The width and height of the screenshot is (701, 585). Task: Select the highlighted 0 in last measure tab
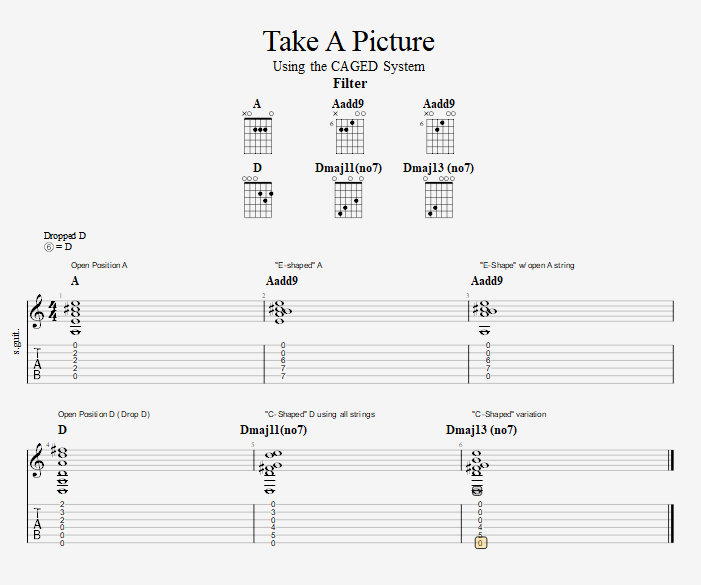(x=481, y=543)
